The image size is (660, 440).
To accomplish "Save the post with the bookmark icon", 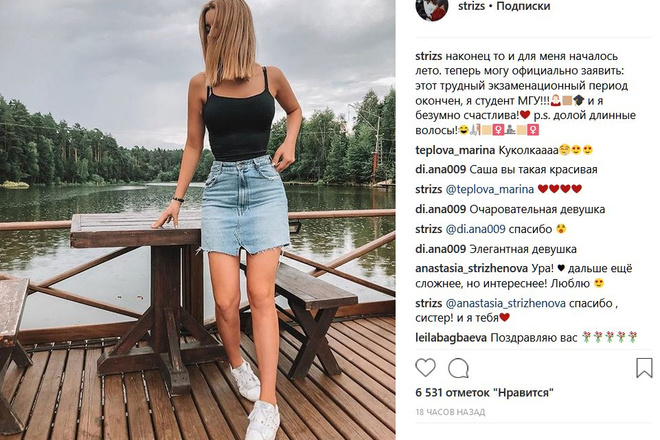I will point(644,368).
